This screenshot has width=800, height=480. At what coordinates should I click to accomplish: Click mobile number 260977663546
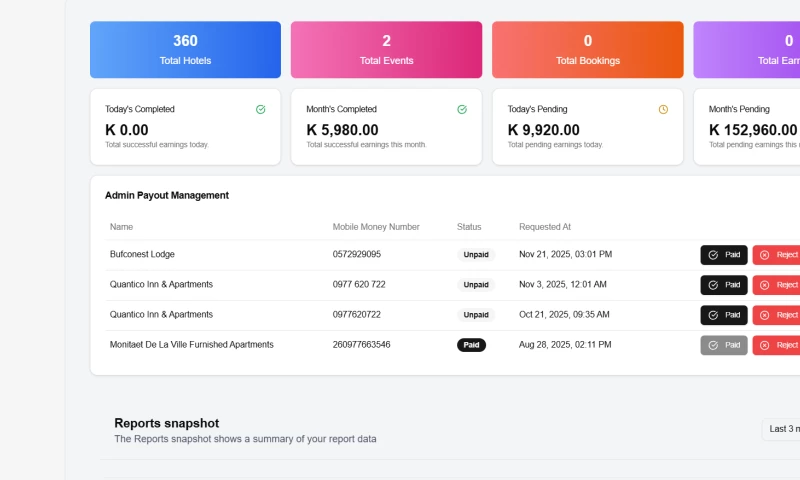click(x=361, y=344)
